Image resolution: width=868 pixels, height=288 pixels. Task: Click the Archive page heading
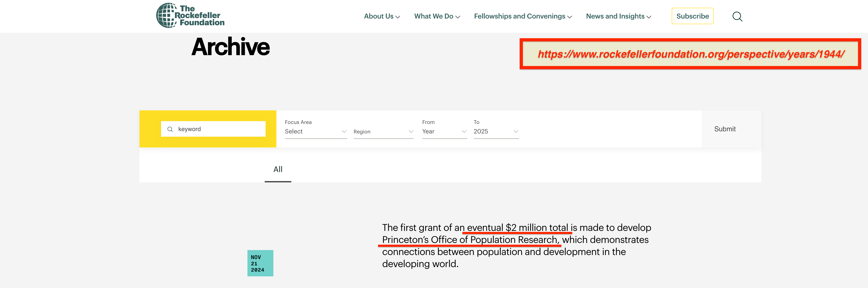(x=230, y=46)
